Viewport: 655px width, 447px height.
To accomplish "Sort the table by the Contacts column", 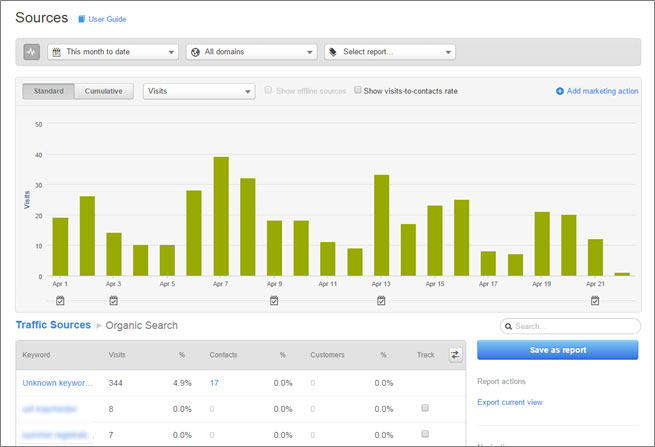I will (x=223, y=355).
